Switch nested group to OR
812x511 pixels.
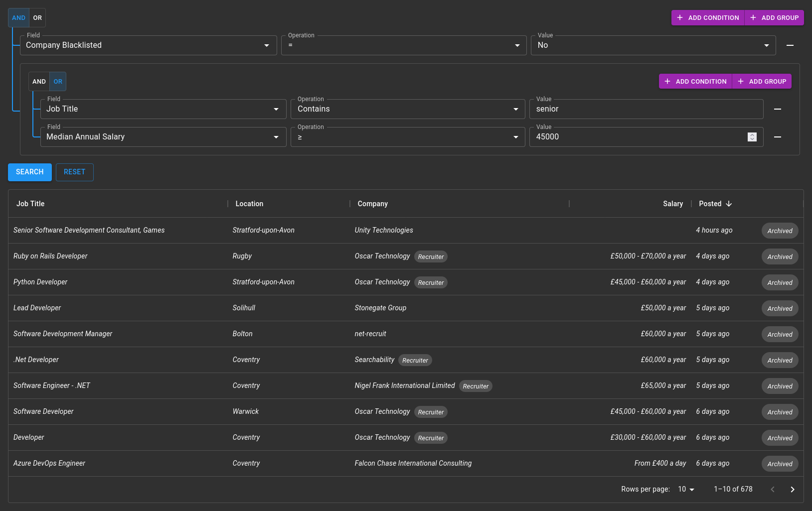(58, 82)
